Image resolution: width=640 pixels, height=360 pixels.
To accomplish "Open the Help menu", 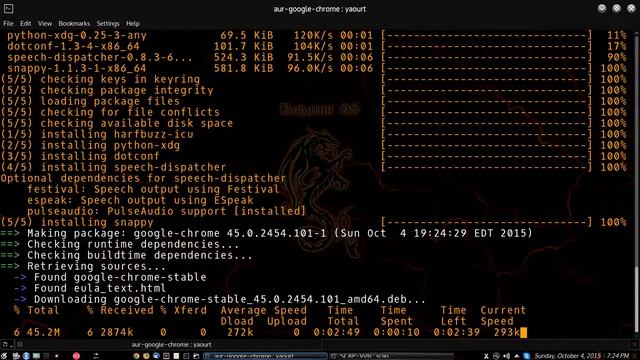I will click(x=133, y=24).
